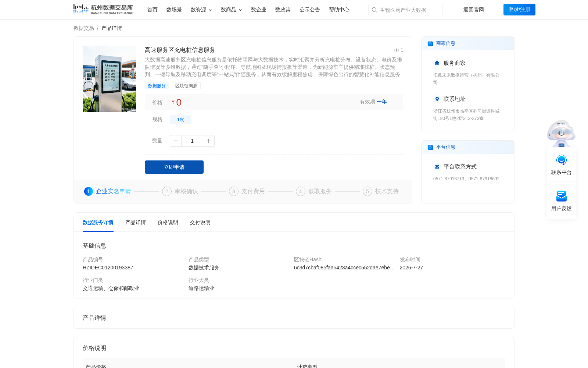
Task: Click the 平台联系方式 phone icon
Action: point(437,167)
